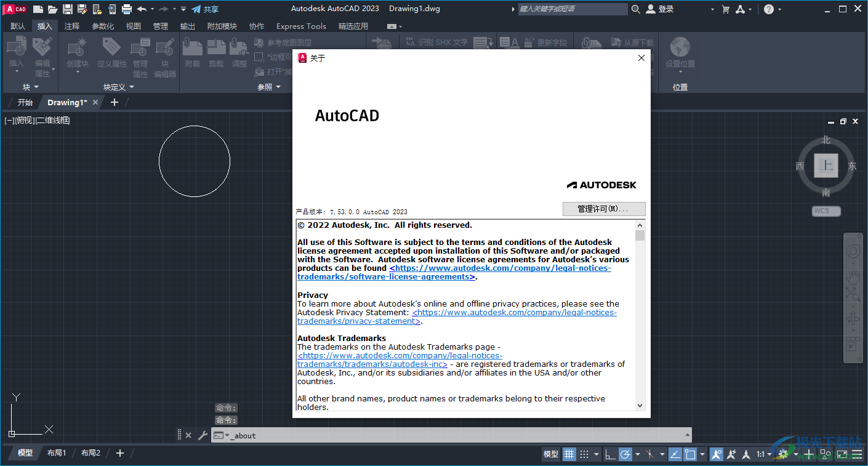Open the object snap settings dropdown arrow
Viewport: 868px width, 466px height.
pyautogui.click(x=702, y=454)
